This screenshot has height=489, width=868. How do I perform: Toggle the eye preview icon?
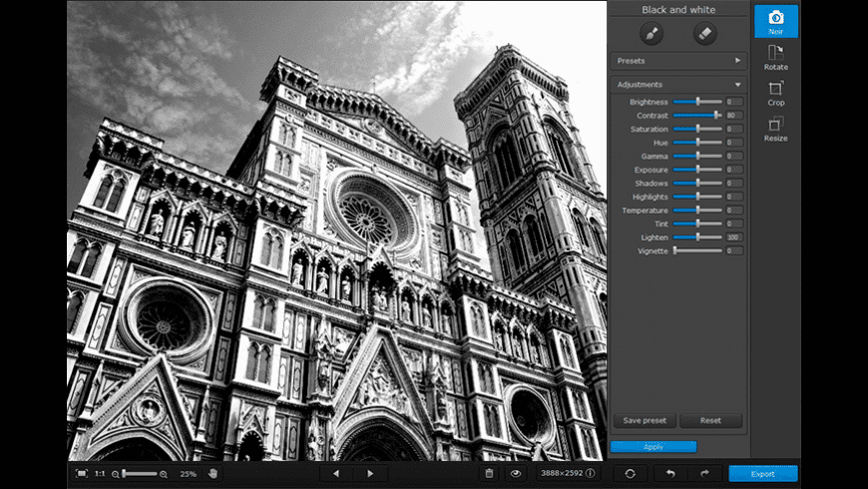(516, 473)
